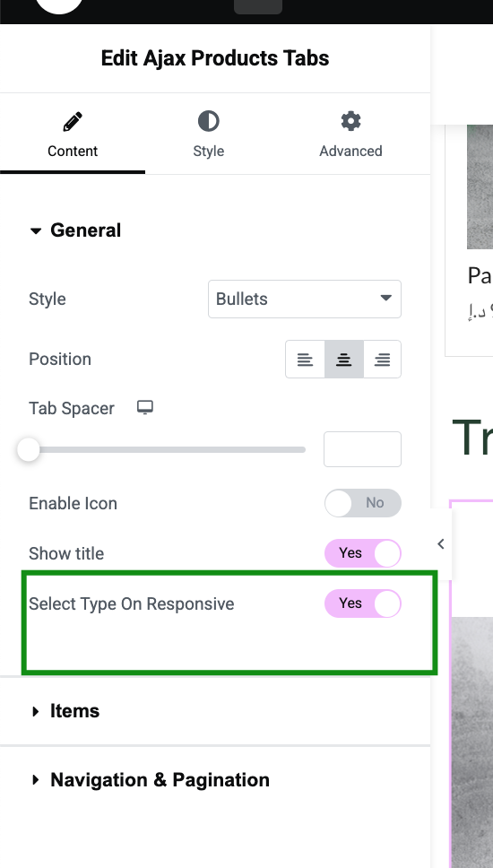
Task: Turn off the Show title switch
Action: (x=363, y=553)
